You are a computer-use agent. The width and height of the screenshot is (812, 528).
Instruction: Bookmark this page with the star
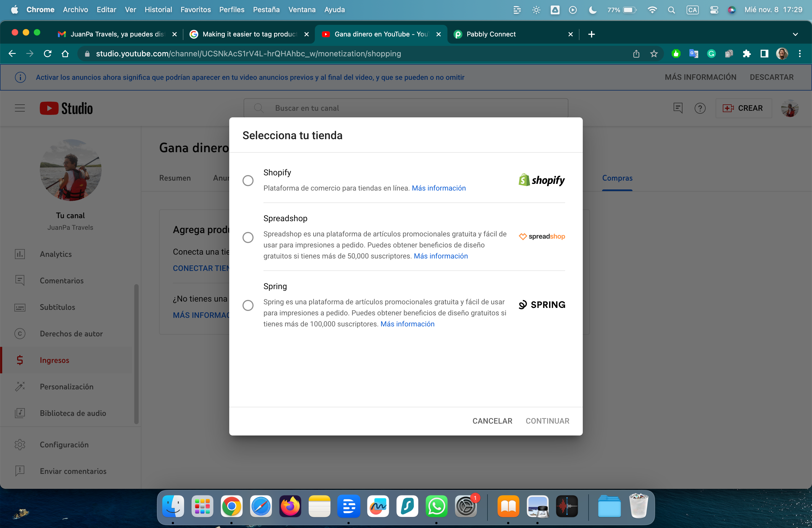pyautogui.click(x=654, y=54)
